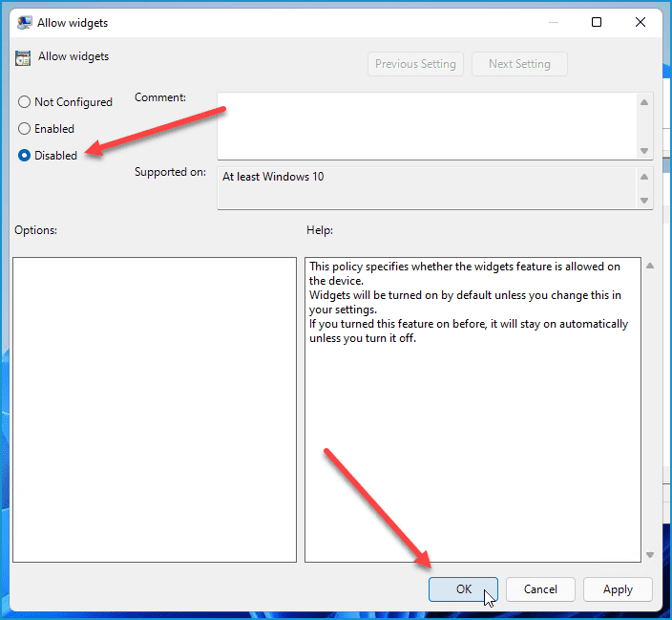Click the Allow widgets setting icon
Image resolution: width=672 pixels, height=620 pixels.
23,58
